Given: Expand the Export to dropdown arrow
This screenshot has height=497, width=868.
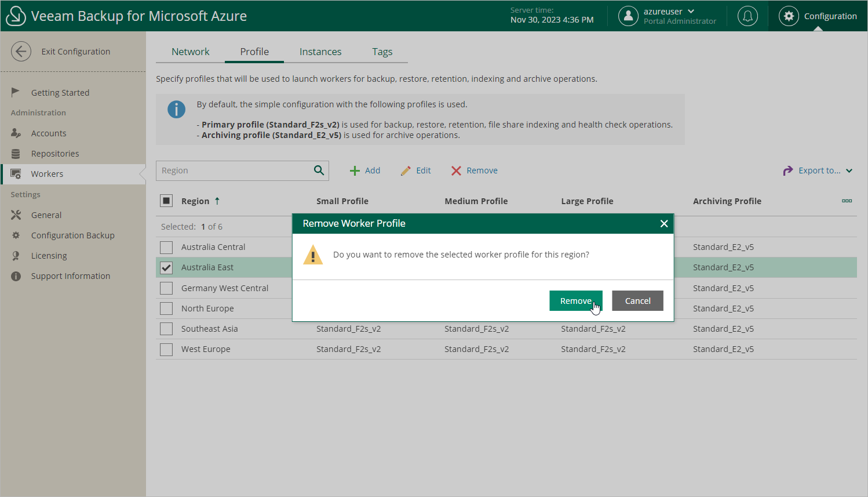Looking at the screenshot, I should (849, 170).
